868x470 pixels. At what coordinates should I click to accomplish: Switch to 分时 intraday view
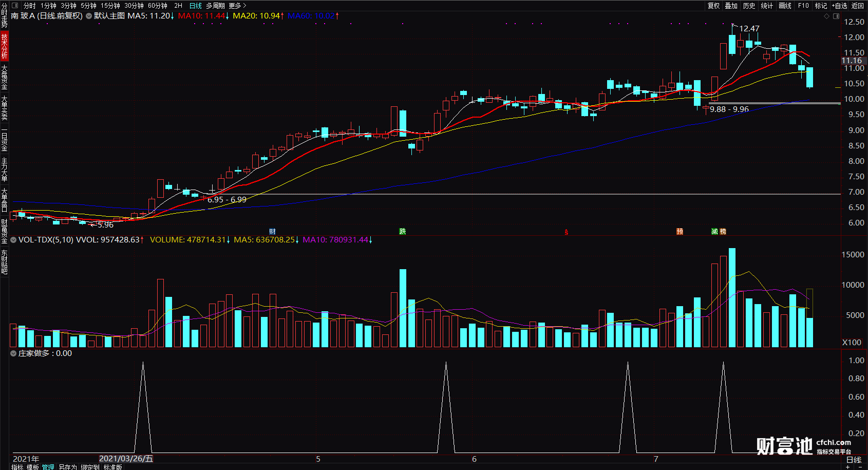[30, 6]
